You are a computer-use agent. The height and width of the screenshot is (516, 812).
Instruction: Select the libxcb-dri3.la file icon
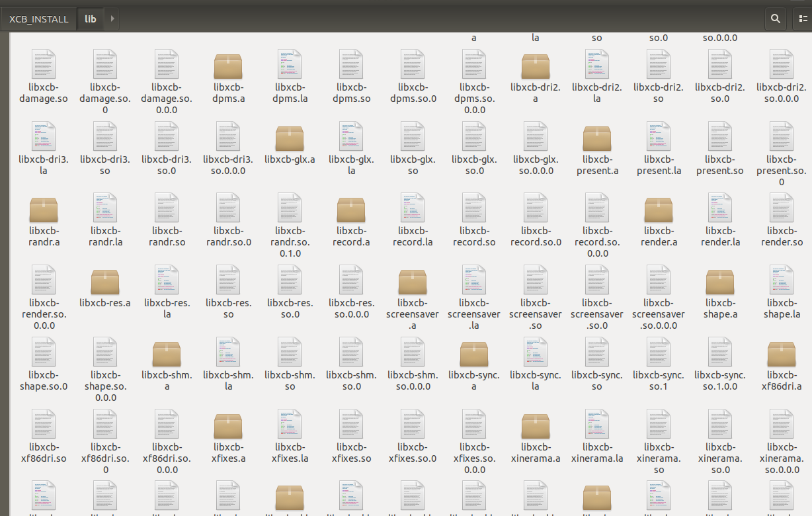[44, 137]
